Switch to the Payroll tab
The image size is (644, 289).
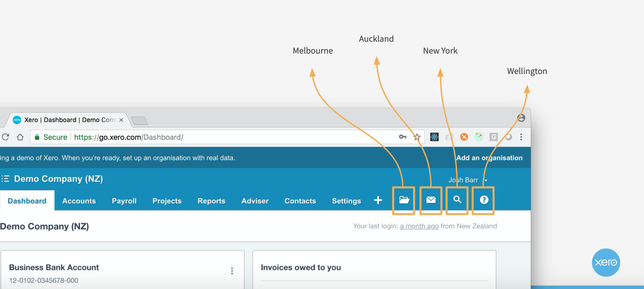pos(124,201)
